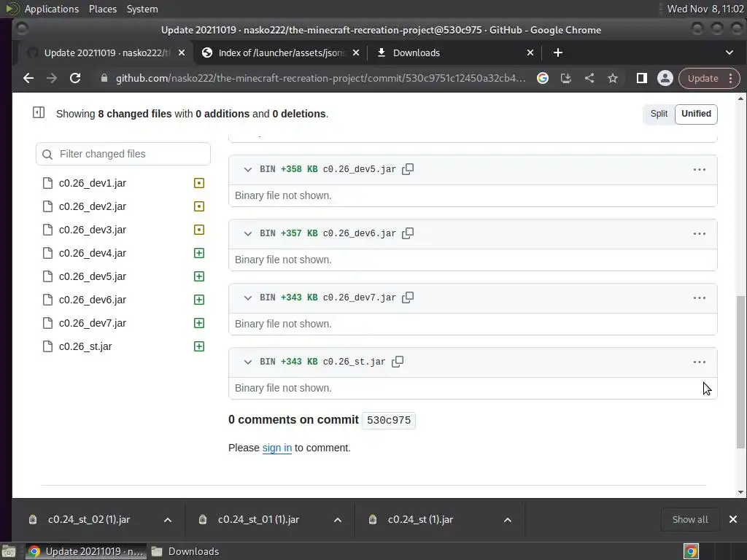Copy the c0.26_dev5.jar file path
747x560 pixels.
point(408,169)
